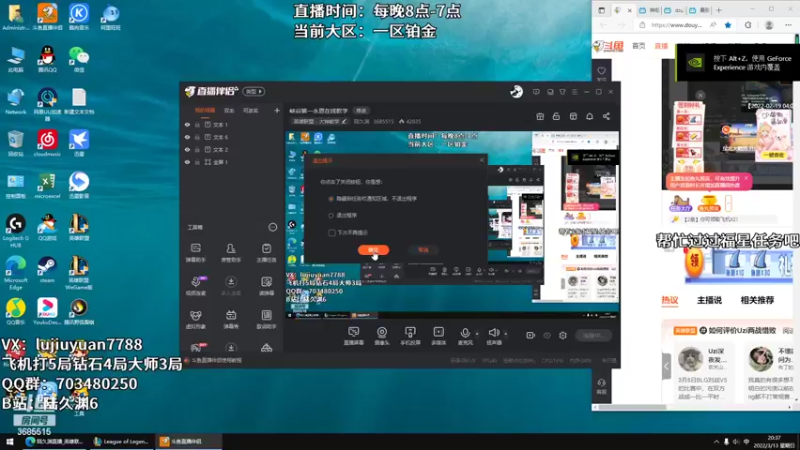Open the bell notifications icon
The image size is (800, 450).
(589, 116)
